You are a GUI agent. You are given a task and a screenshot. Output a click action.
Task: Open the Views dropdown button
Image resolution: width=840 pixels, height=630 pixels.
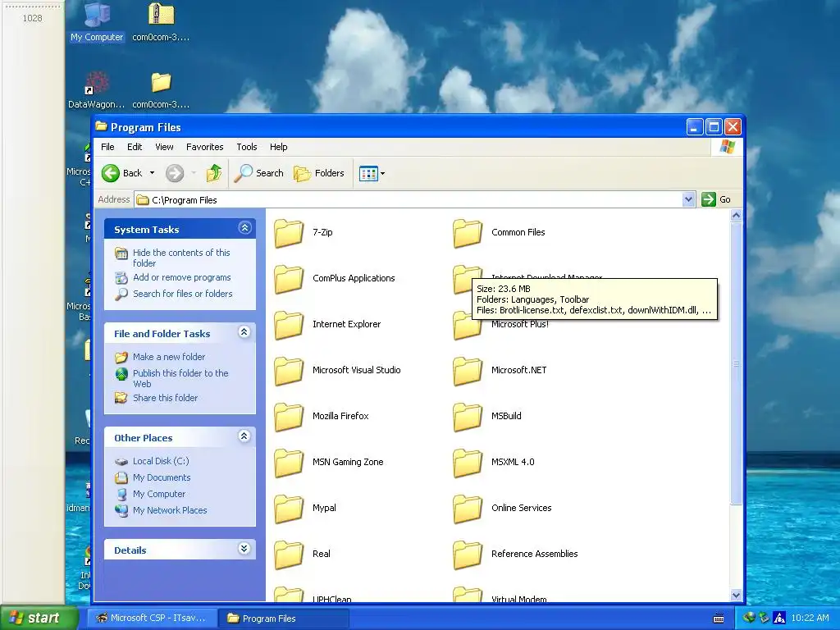pos(372,174)
